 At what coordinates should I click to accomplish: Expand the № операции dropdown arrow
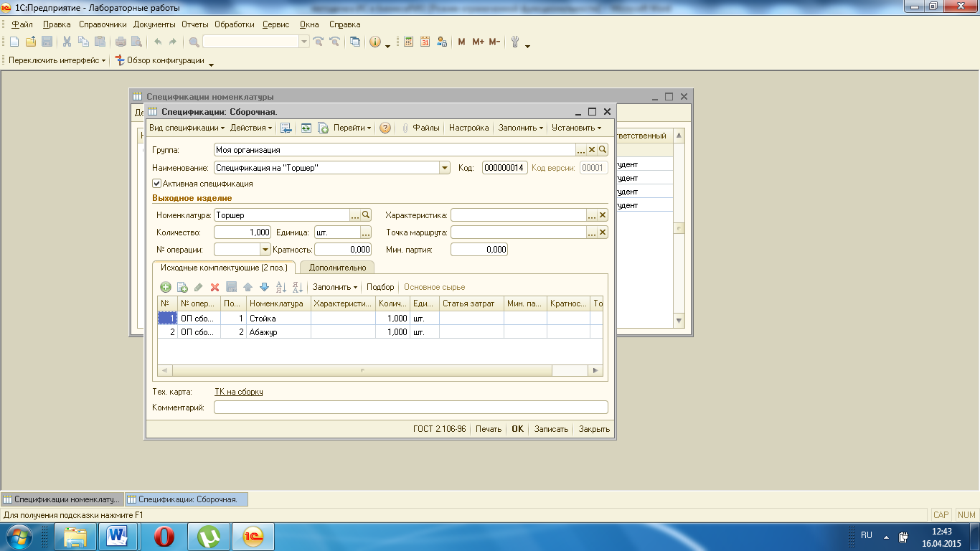265,250
